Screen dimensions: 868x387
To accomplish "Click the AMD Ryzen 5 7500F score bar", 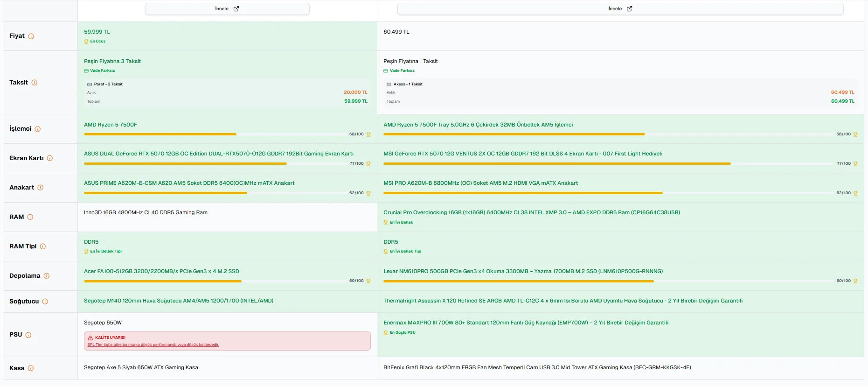I will 215,134.
